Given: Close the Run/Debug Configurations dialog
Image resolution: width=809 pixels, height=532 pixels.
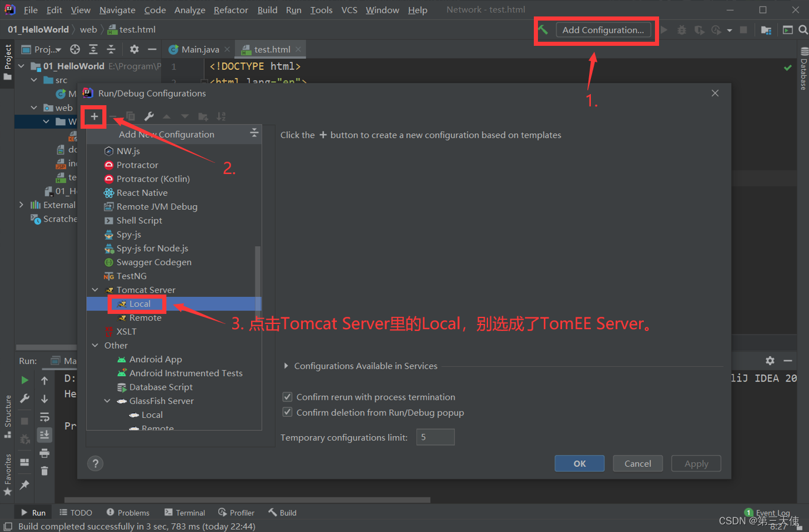Looking at the screenshot, I should pyautogui.click(x=715, y=93).
